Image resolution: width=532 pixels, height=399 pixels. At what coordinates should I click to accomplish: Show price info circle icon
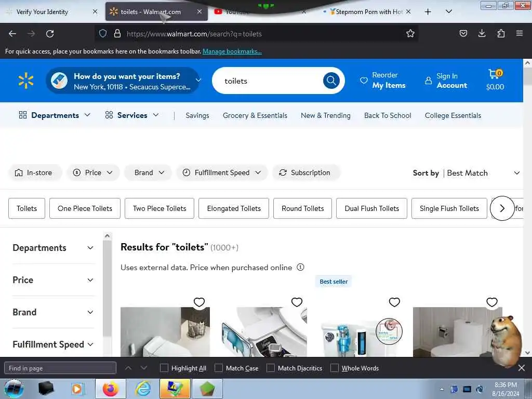300,268
